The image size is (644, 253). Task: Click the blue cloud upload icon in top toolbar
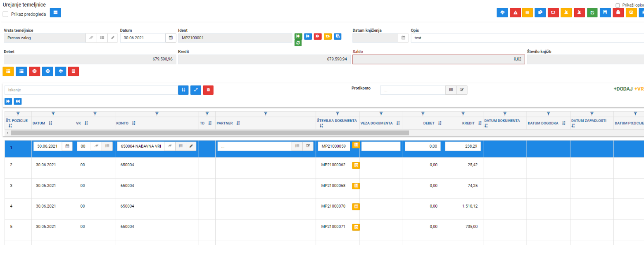coord(502,12)
